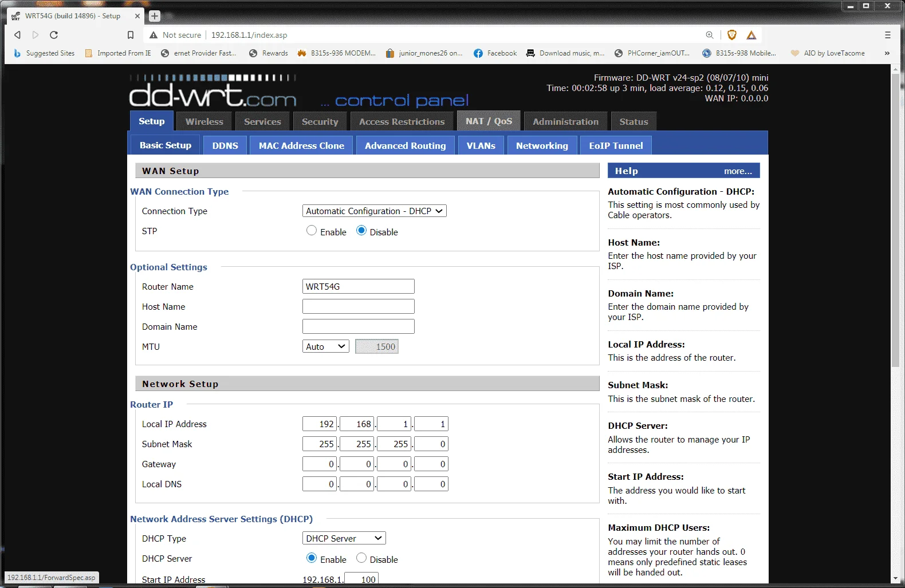The height and width of the screenshot is (588, 905).
Task: Open the Imported From IE bookmark folder
Action: tap(118, 53)
